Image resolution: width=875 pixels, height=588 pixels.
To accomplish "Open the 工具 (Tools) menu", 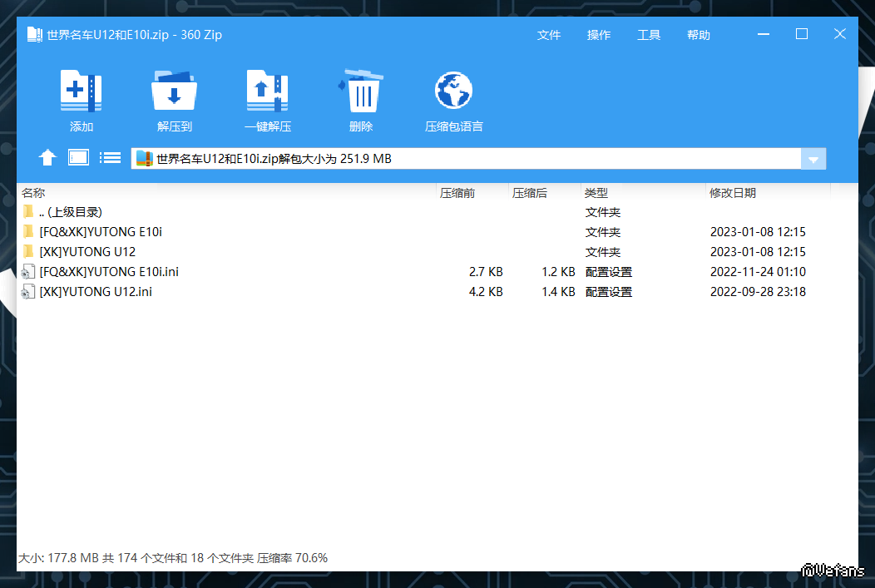I will point(649,35).
